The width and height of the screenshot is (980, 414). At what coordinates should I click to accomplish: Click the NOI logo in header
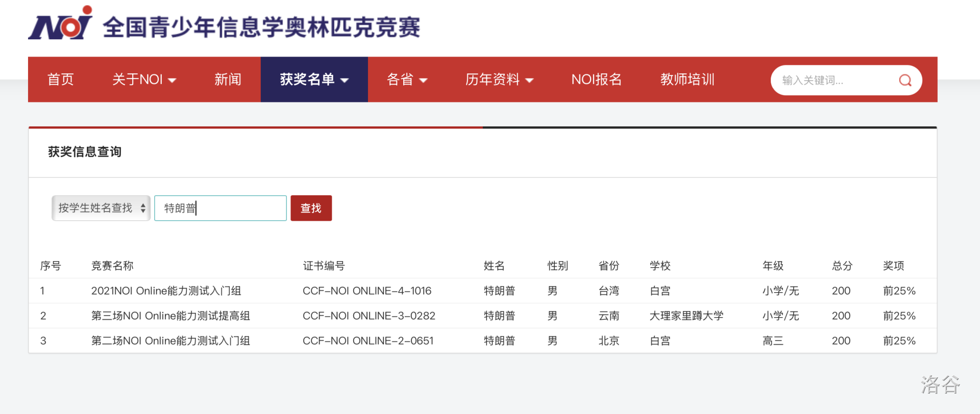pyautogui.click(x=60, y=24)
